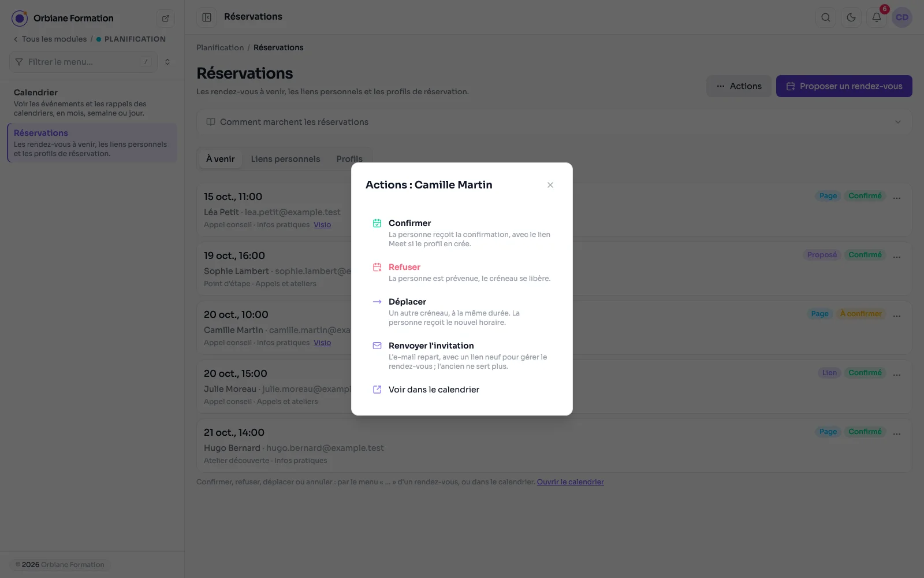This screenshot has height=578, width=924.
Task: Open more options for Léa Petit row
Action: click(897, 197)
